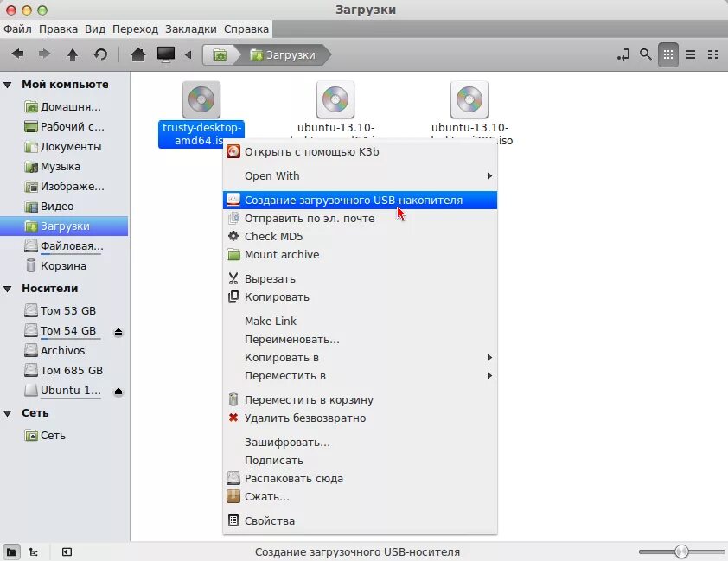Collapse path bar with small left arrow
The width and height of the screenshot is (728, 561).
188,54
